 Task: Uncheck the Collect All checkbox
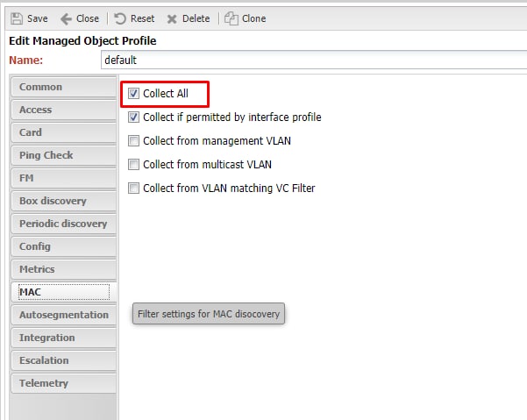coord(133,94)
